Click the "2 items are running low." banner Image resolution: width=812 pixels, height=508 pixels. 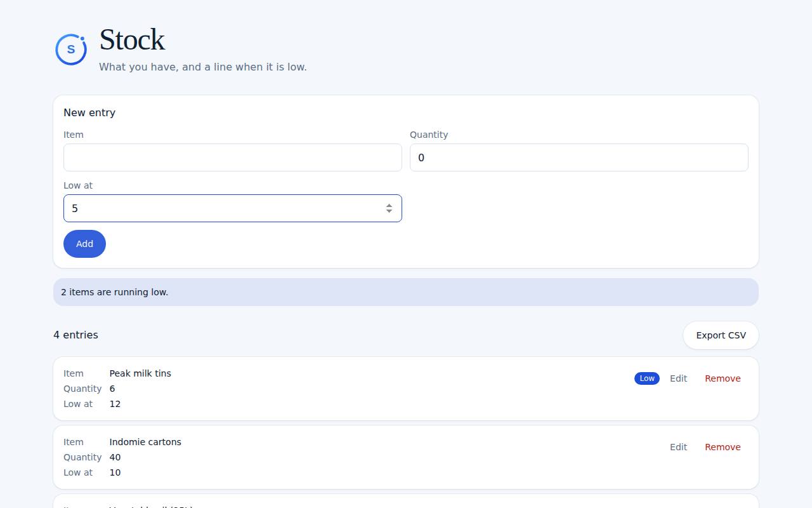pos(406,292)
